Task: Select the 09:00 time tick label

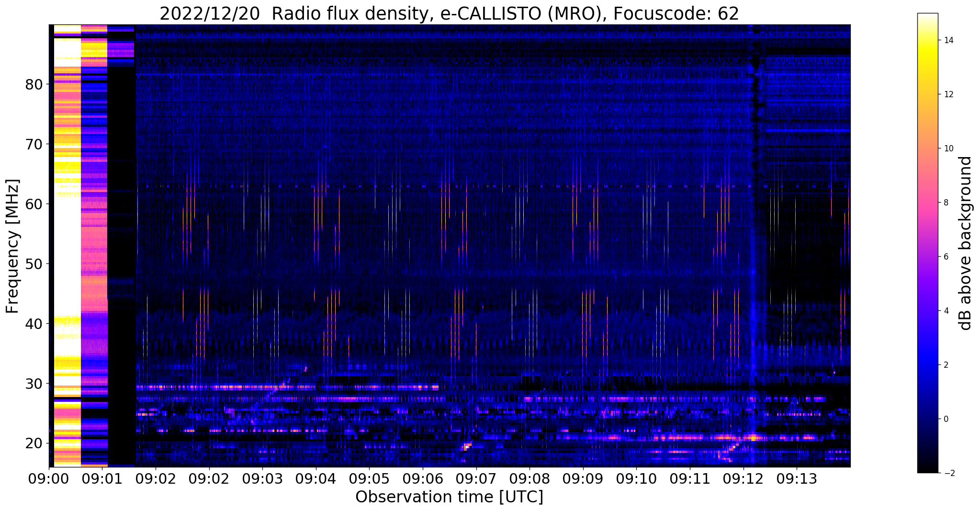Action: coord(49,479)
